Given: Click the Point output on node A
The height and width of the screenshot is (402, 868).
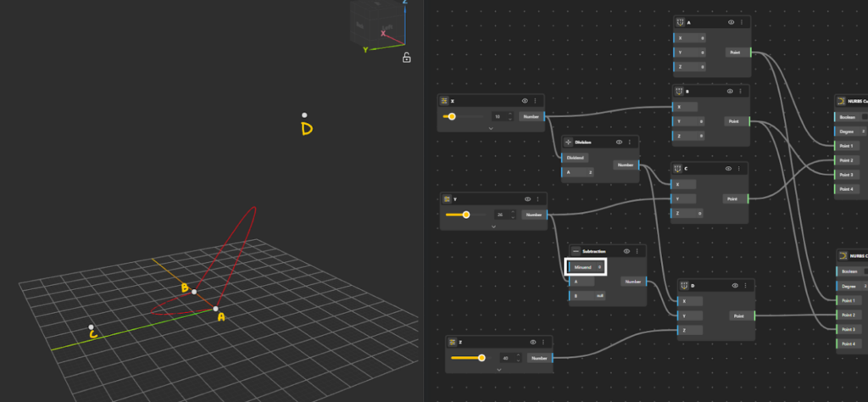Looking at the screenshot, I should pos(734,53).
